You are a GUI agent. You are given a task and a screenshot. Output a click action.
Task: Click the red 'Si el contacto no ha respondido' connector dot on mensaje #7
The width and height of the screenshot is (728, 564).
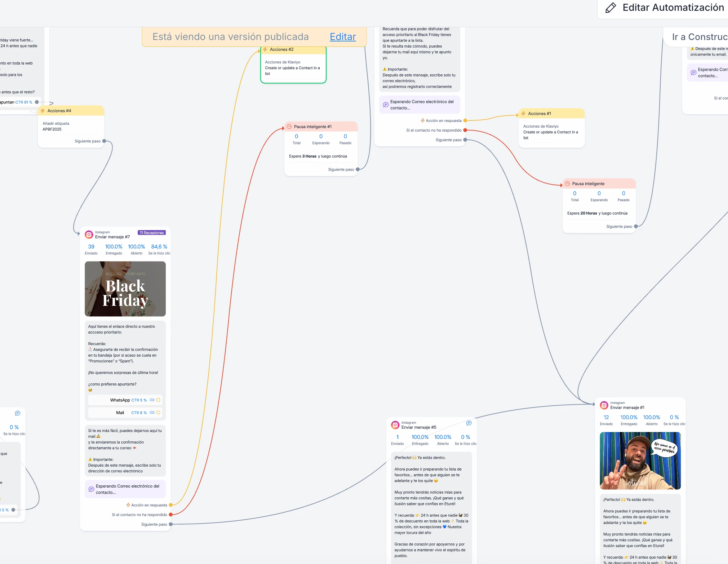point(171,515)
